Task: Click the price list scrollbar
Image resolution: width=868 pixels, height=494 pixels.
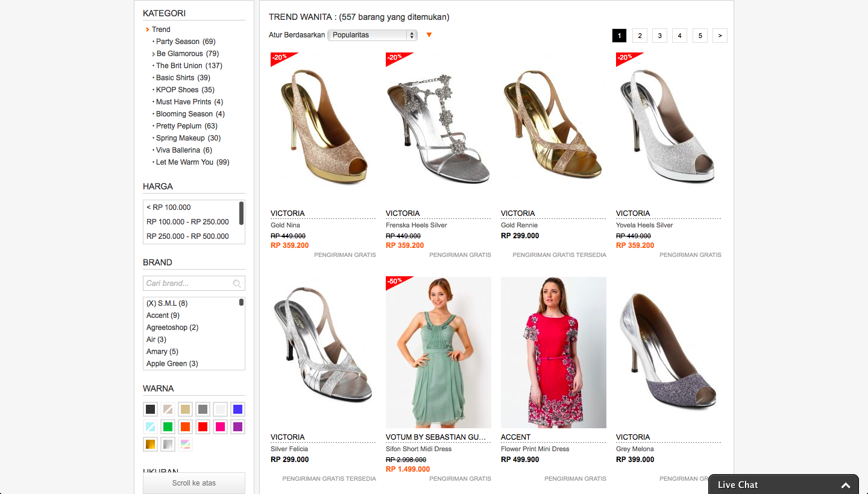Action: tap(242, 213)
